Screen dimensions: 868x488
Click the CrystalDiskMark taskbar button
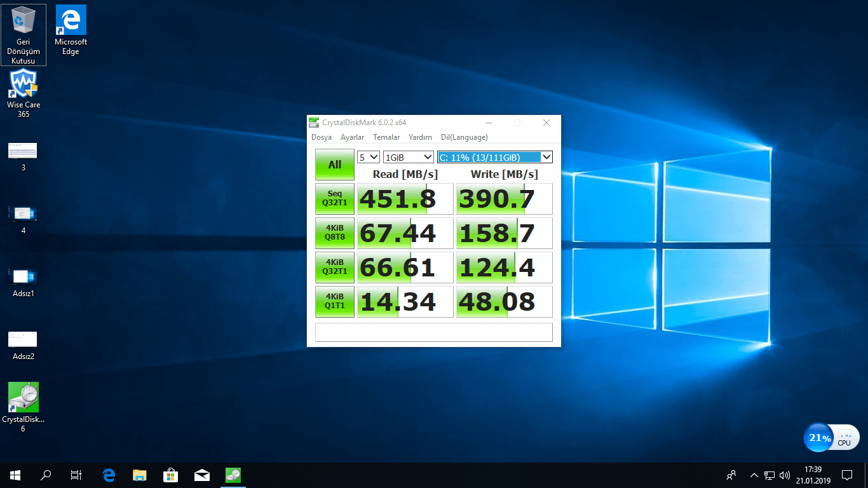coord(233,475)
